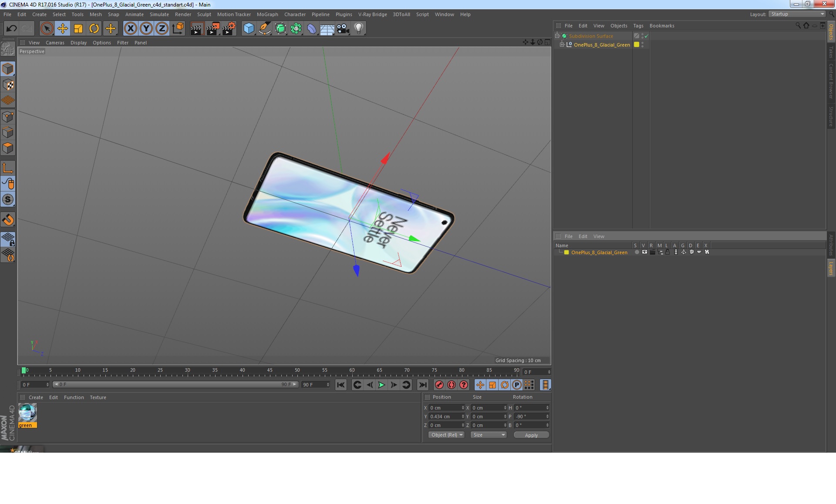Toggle Subdivision Surface enable checkmark
The image size is (836, 504).
click(x=647, y=36)
